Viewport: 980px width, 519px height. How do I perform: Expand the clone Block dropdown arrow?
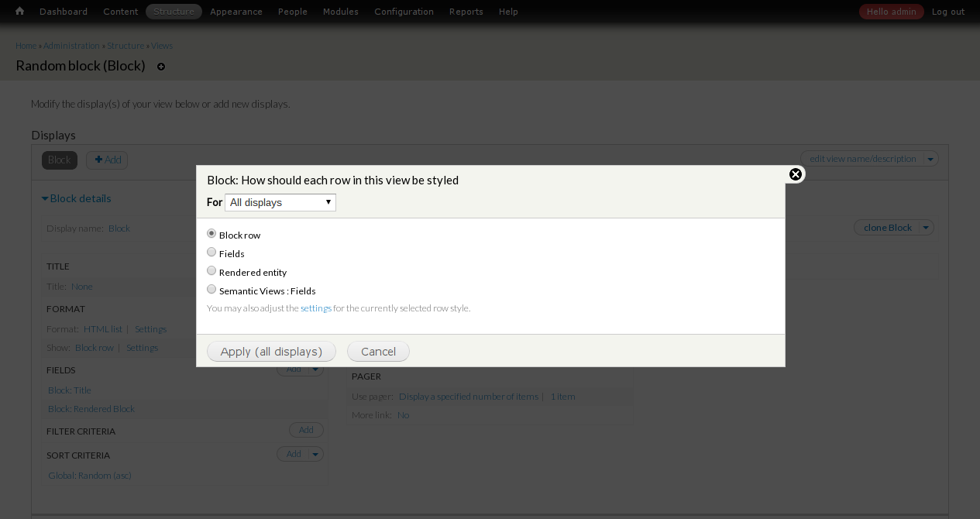click(927, 228)
